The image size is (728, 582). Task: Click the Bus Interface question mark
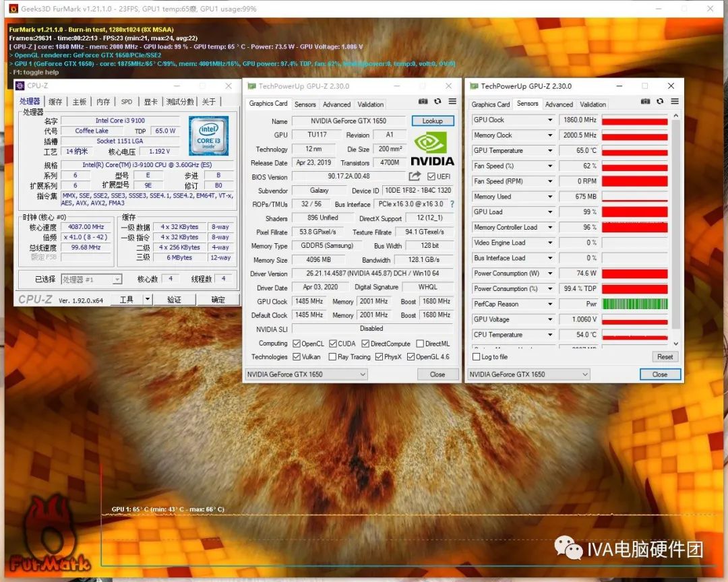point(452,203)
